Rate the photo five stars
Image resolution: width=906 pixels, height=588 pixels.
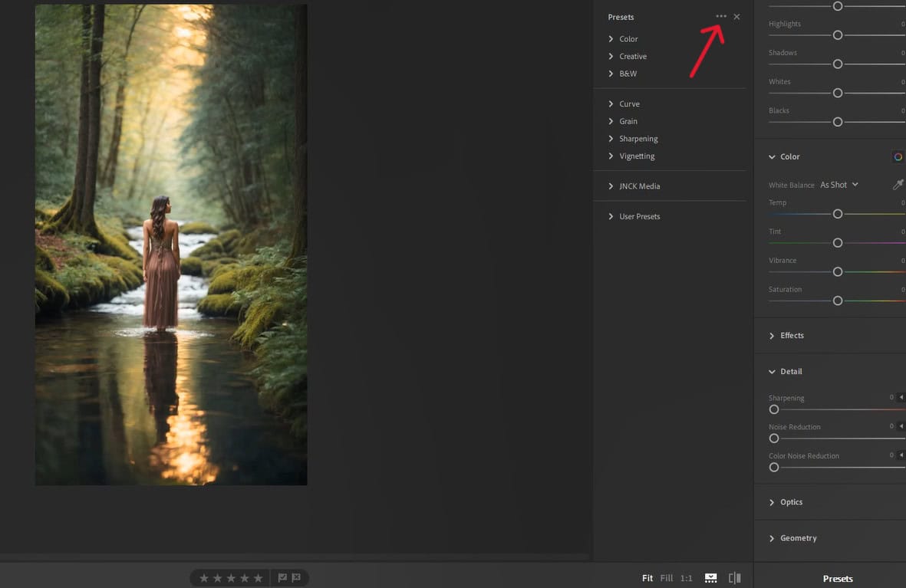pos(259,577)
